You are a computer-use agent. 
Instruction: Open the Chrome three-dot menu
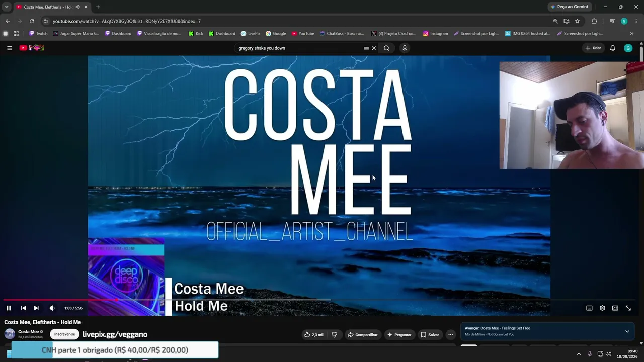[636, 21]
